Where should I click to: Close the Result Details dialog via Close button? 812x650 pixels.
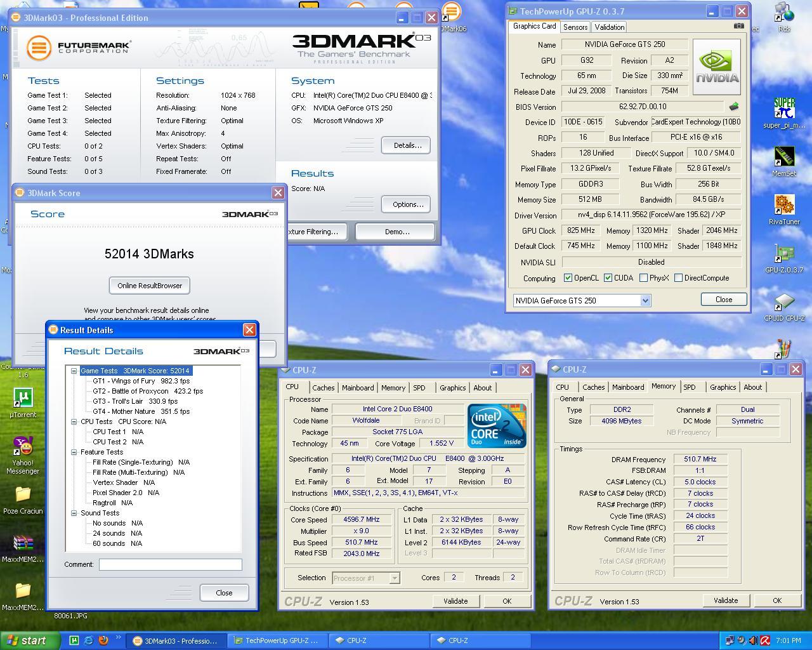(224, 593)
